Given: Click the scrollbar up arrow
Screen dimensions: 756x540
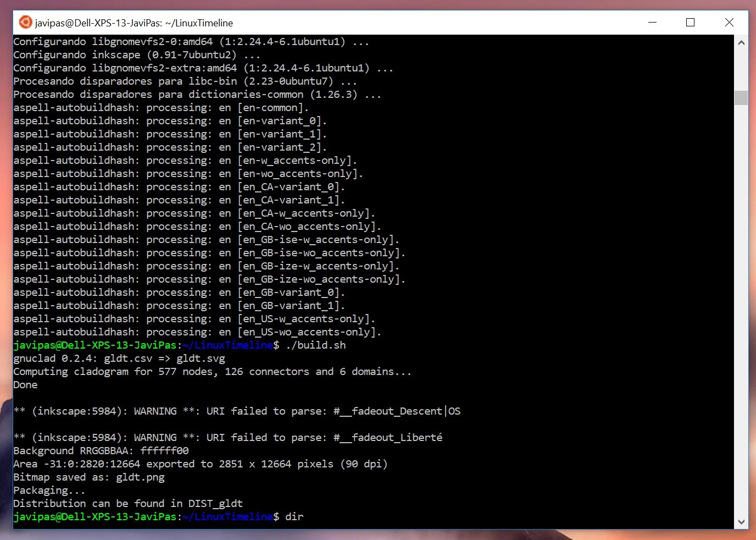Looking at the screenshot, I should tap(741, 42).
